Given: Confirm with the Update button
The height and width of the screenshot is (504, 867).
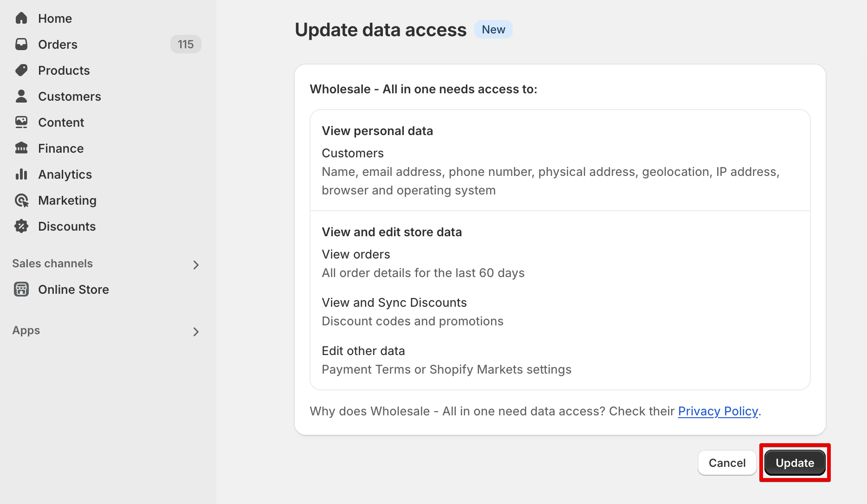Looking at the screenshot, I should tap(795, 463).
